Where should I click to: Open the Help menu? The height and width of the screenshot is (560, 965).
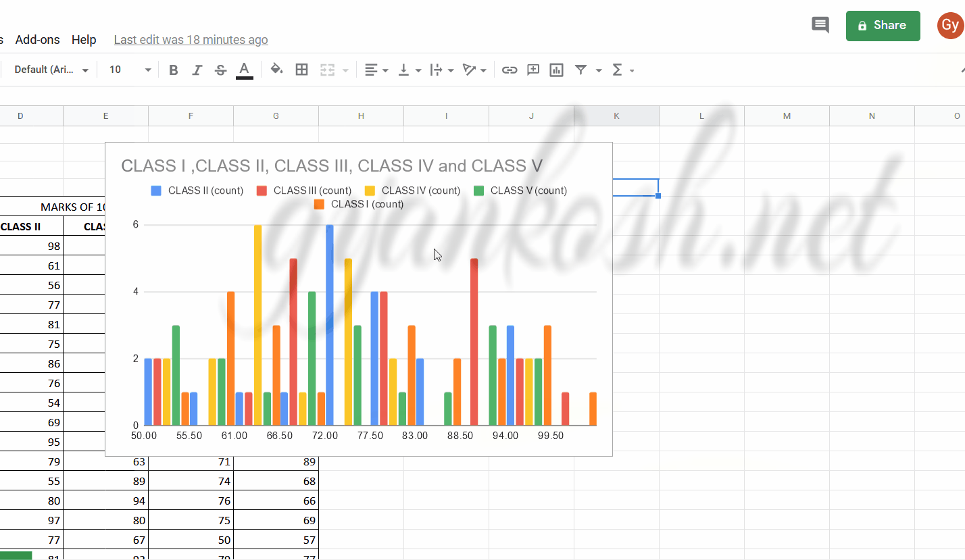[84, 39]
